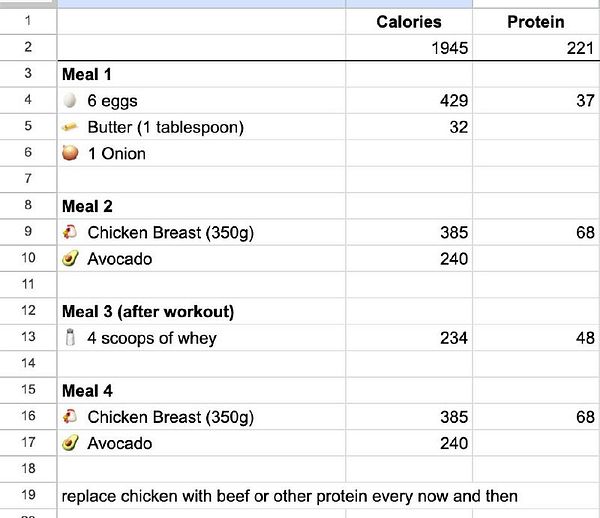This screenshot has width=600, height=518.
Task: Click the chicken icon in Meal 4
Action: 70,417
